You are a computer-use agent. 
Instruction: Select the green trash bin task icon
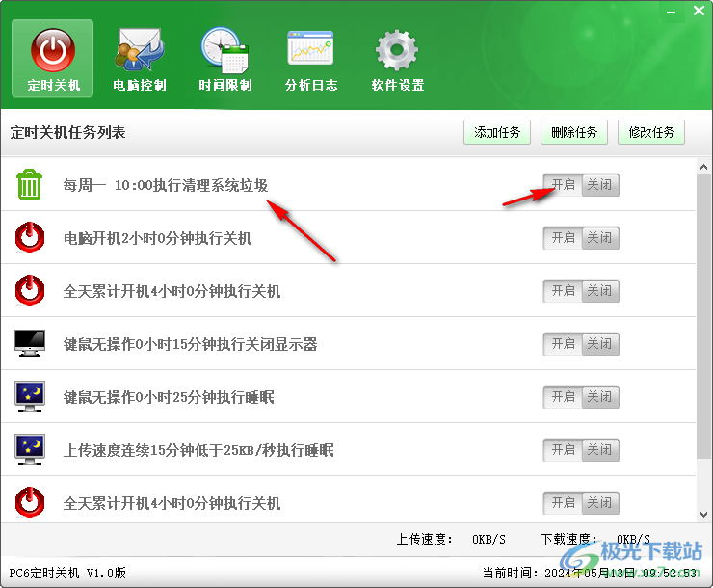tap(30, 184)
